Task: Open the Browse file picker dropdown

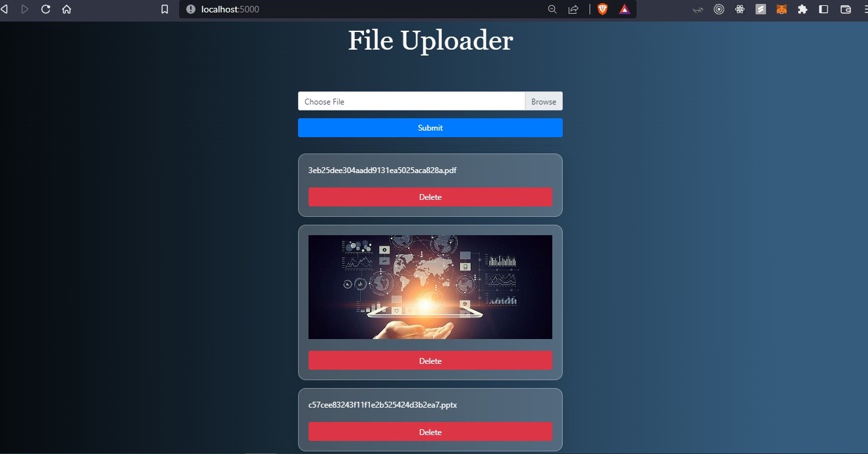Action: click(543, 101)
